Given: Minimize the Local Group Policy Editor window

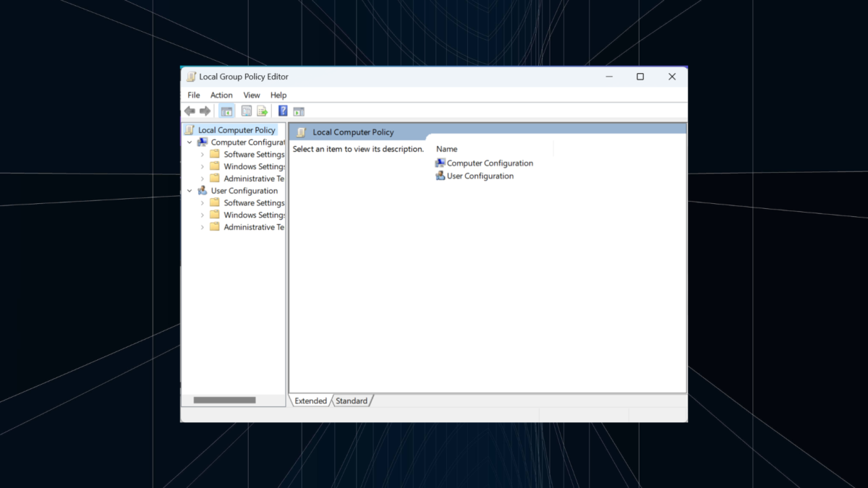Looking at the screenshot, I should click(x=609, y=77).
